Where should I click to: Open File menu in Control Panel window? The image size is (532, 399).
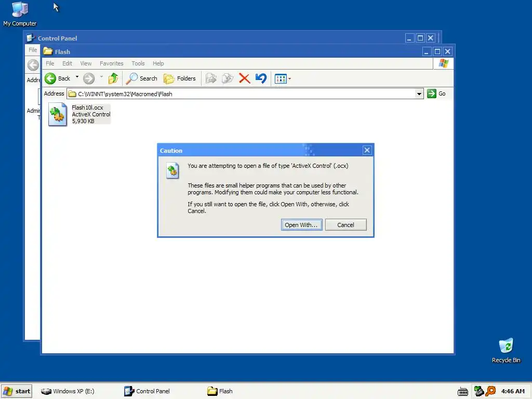(x=33, y=50)
